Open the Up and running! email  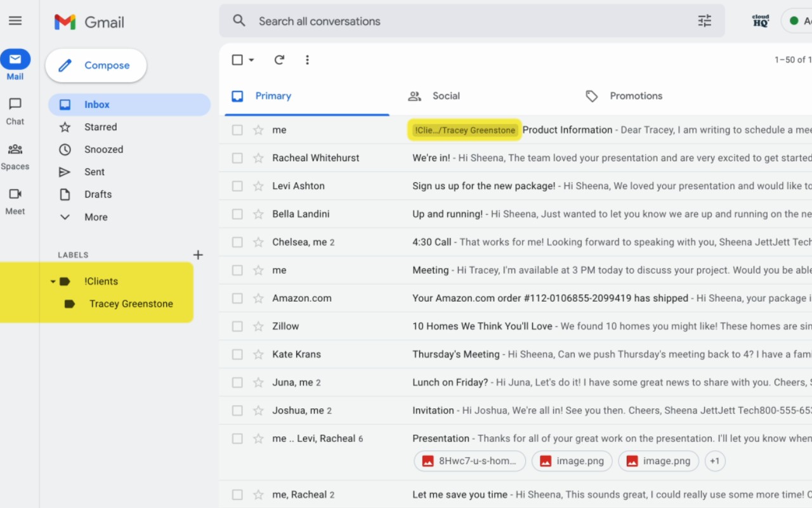[516, 214]
